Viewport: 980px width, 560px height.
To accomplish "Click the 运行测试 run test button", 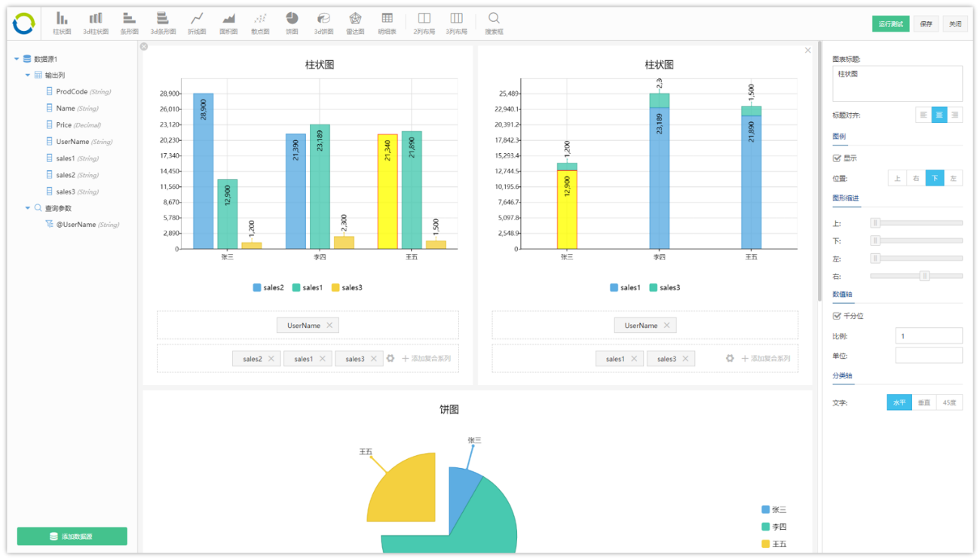I will coord(890,24).
